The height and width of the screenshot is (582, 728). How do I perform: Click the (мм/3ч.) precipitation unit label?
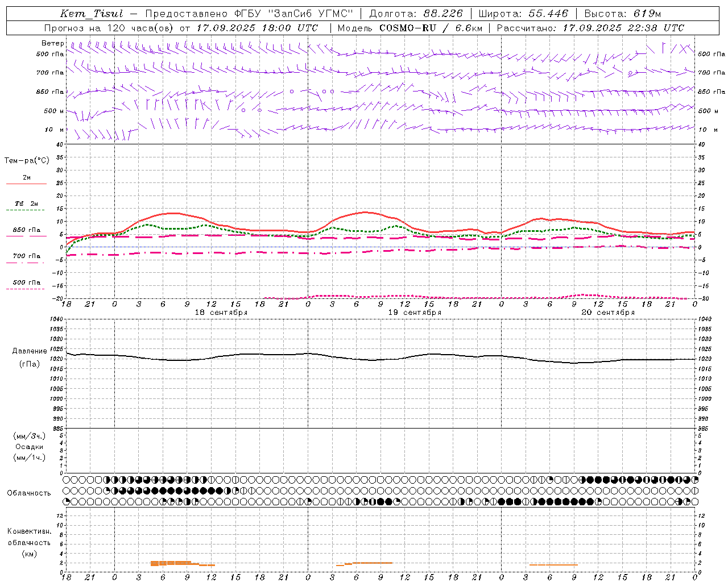click(x=30, y=436)
